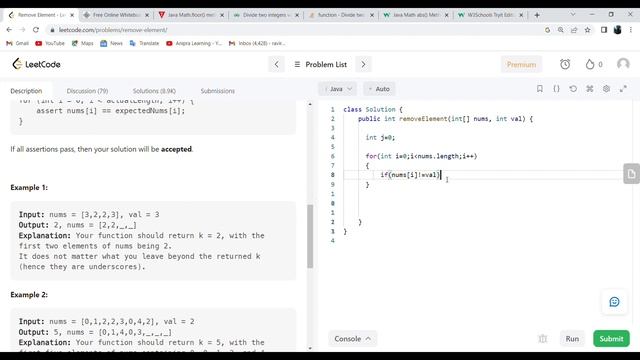This screenshot has height=360, width=640.
Task: Open the Gmail bookmark
Action: [x=18, y=43]
